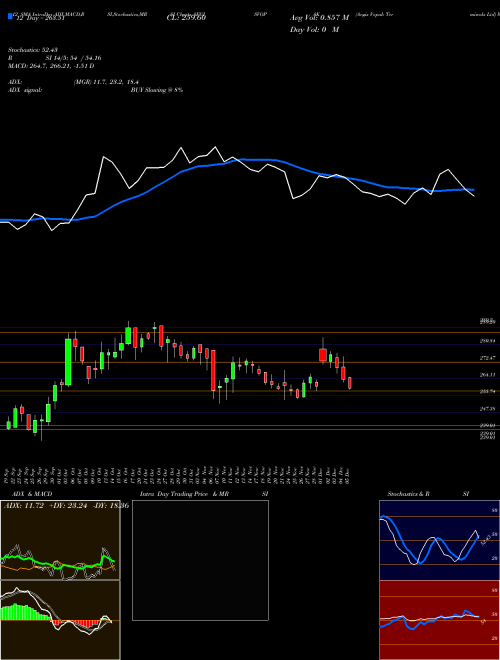Image resolution: width=500 pixels, height=660 pixels.
Task: Select the '12 Day = 268.51' legend text
Action: [x=39, y=18]
